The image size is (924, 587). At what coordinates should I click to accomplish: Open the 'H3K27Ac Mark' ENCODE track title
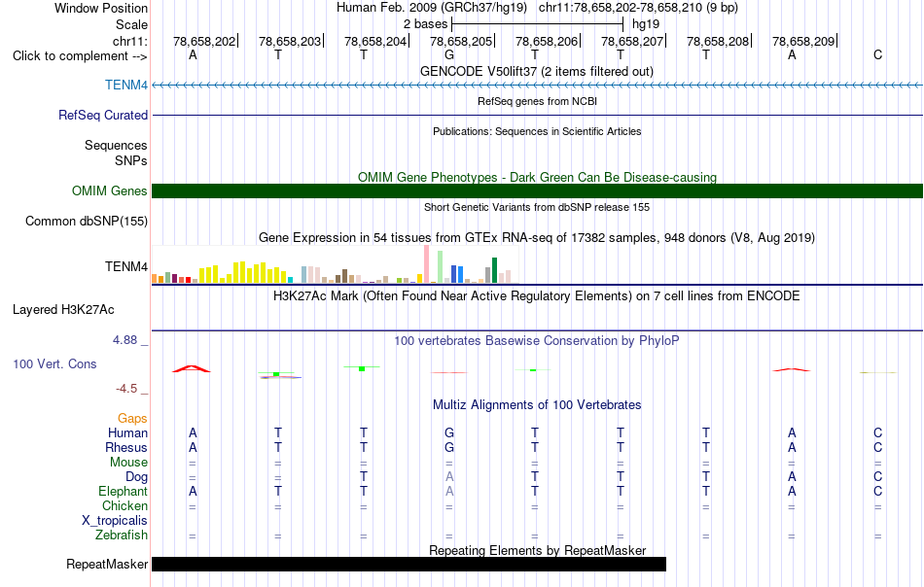(537, 296)
